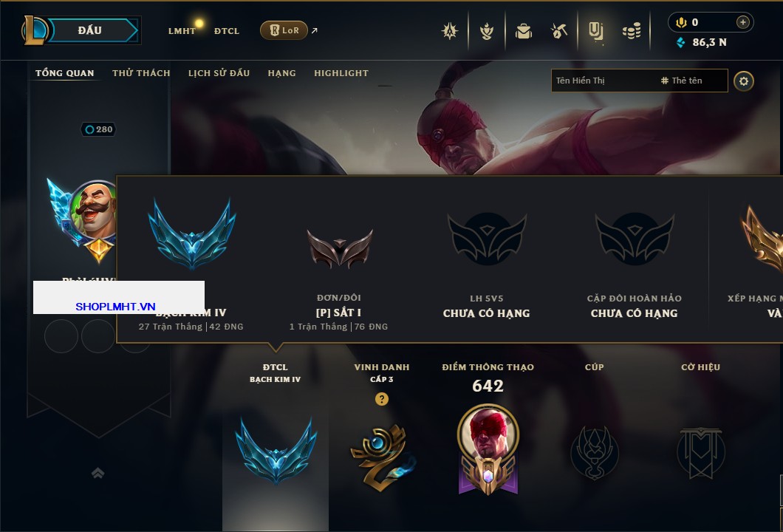Click the ĐẤU play button
The width and height of the screenshot is (783, 532).
tap(90, 30)
